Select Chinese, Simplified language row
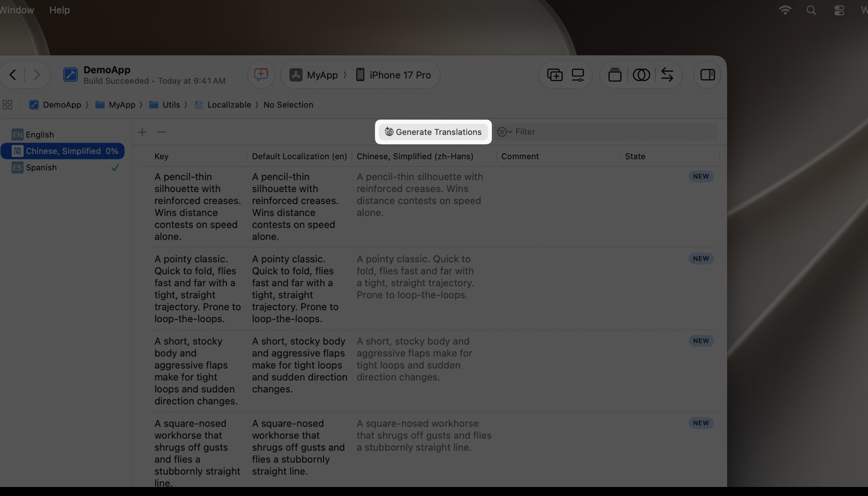This screenshot has width=868, height=496. point(63,151)
